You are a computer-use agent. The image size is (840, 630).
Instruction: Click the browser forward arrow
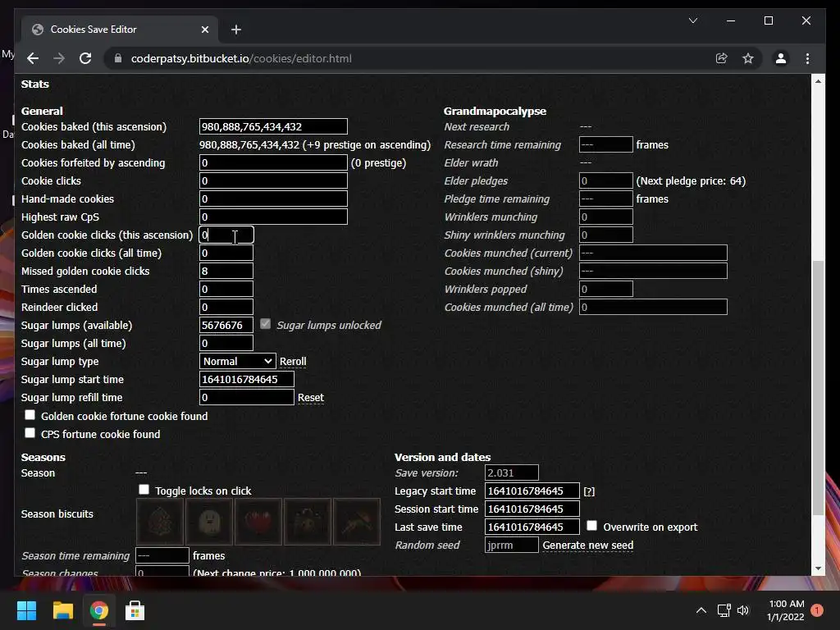pos(59,58)
